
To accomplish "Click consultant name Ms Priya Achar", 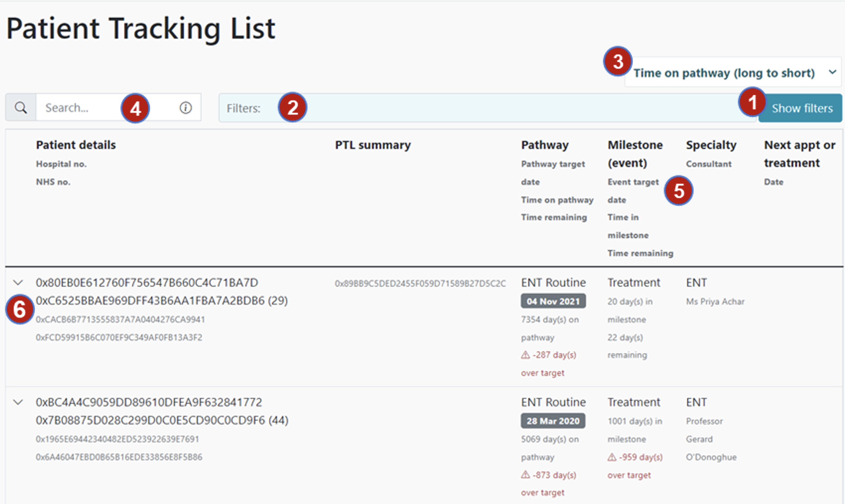I will point(715,302).
